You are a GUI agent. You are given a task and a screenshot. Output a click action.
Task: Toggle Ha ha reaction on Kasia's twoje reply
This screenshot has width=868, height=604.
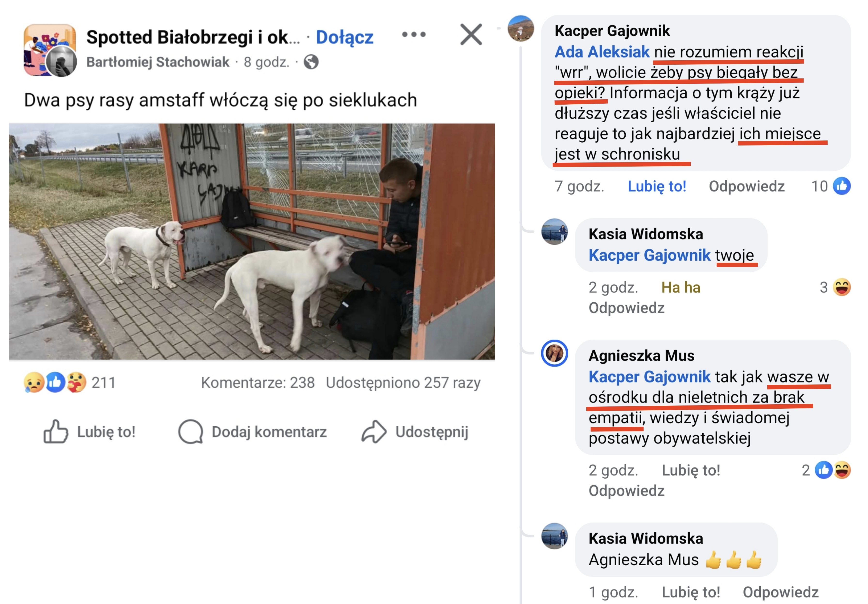click(x=681, y=288)
